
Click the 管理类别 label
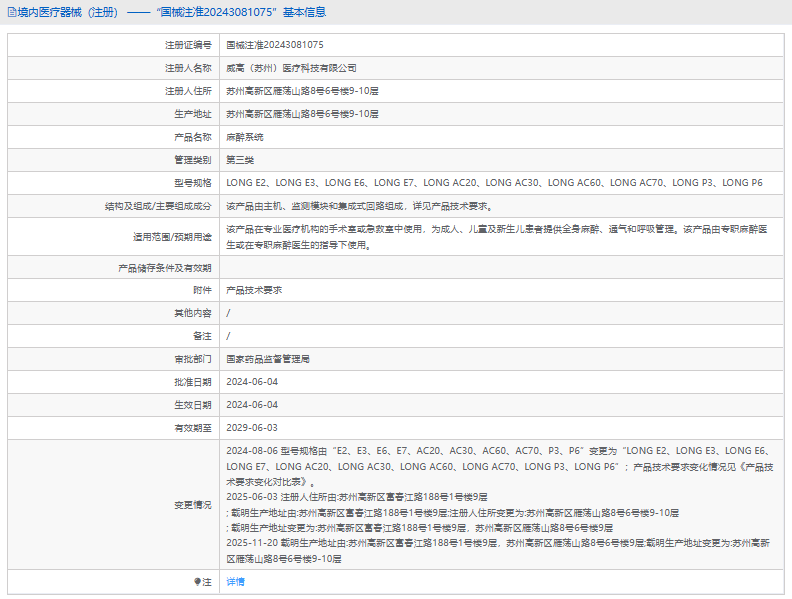pos(193,160)
